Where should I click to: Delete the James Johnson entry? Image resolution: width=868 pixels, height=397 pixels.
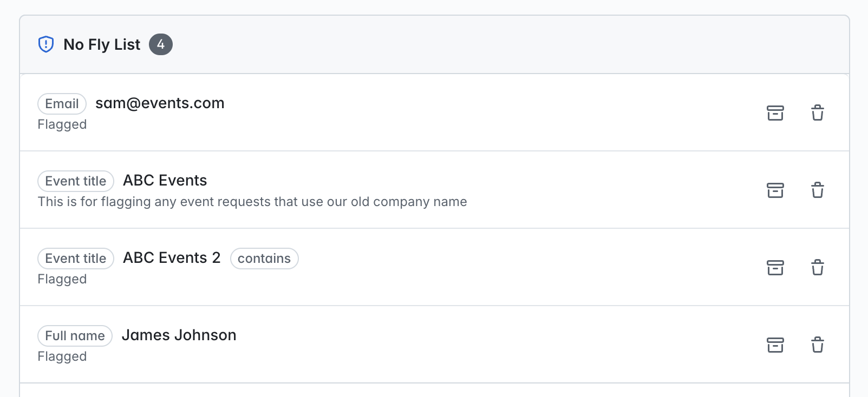pos(818,345)
